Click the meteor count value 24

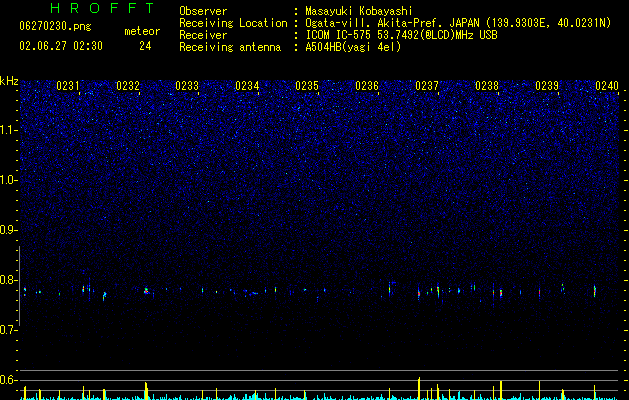[x=145, y=46]
